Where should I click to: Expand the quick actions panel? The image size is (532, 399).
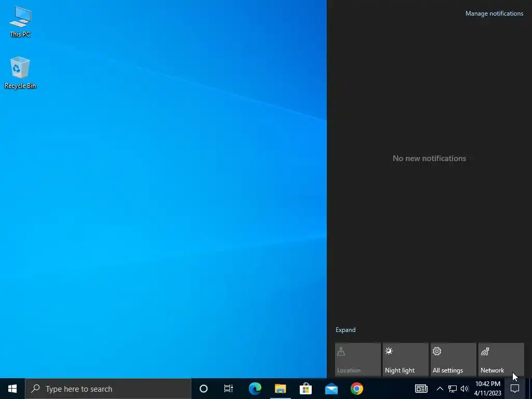click(x=345, y=330)
